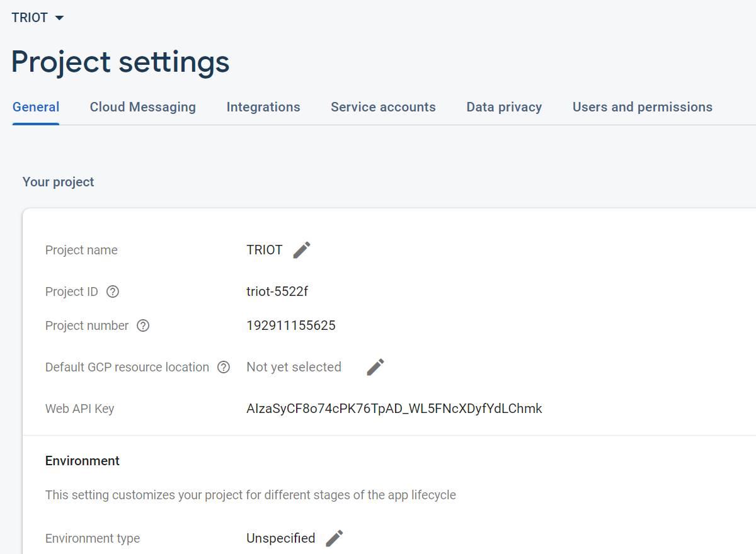Click the Not yet selected text
Image resolution: width=756 pixels, height=554 pixels.
(294, 367)
